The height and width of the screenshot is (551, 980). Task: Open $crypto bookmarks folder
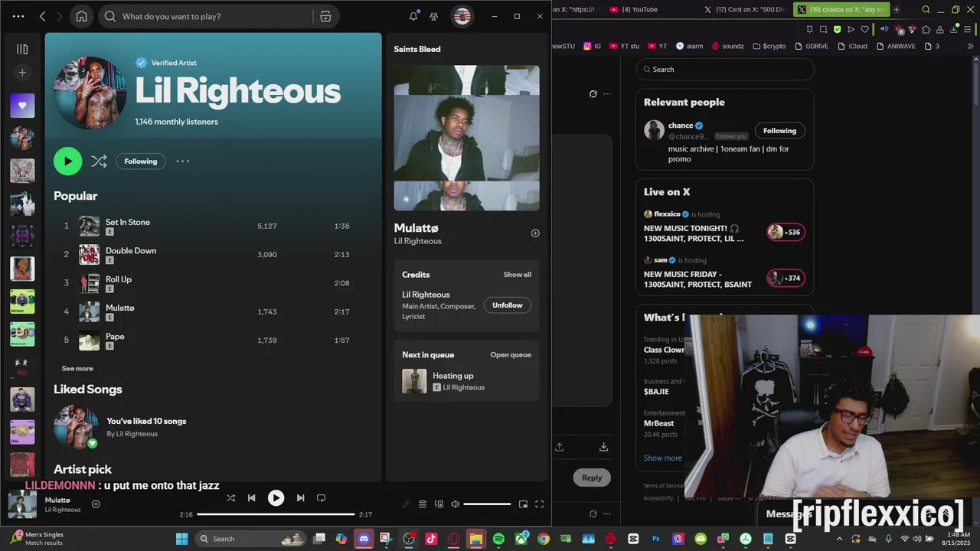pos(769,46)
